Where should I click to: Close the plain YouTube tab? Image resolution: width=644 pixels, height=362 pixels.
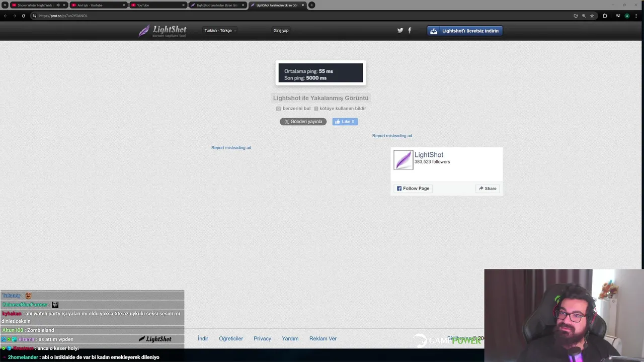(183, 5)
